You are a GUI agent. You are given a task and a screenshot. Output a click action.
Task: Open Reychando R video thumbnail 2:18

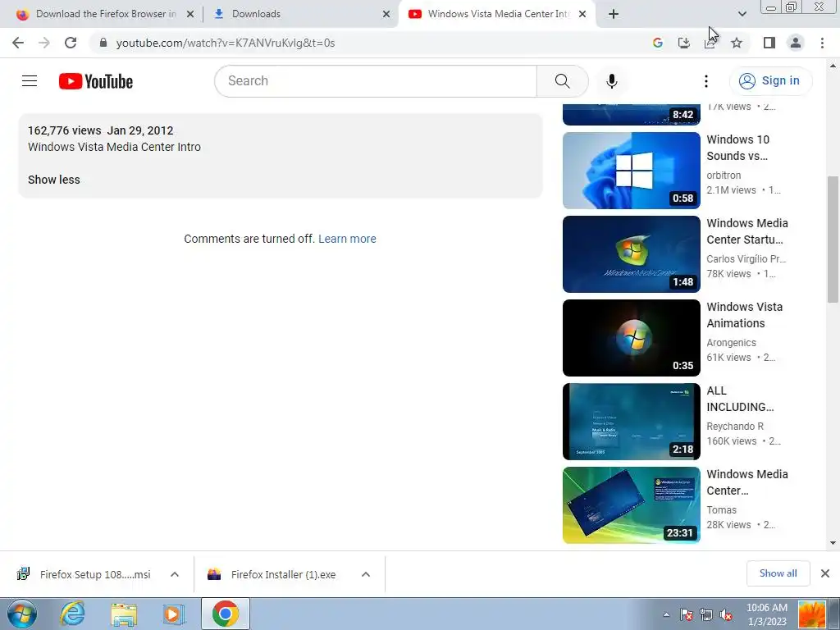click(x=631, y=421)
